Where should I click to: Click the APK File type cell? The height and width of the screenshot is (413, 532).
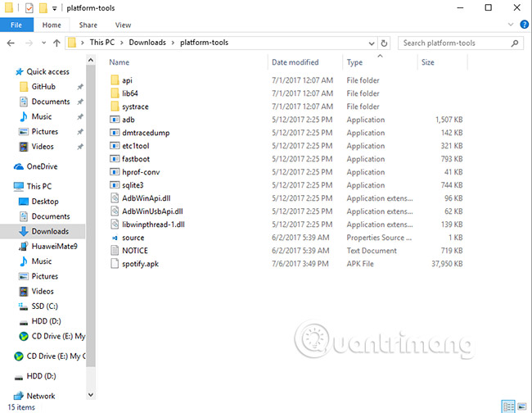(360, 264)
